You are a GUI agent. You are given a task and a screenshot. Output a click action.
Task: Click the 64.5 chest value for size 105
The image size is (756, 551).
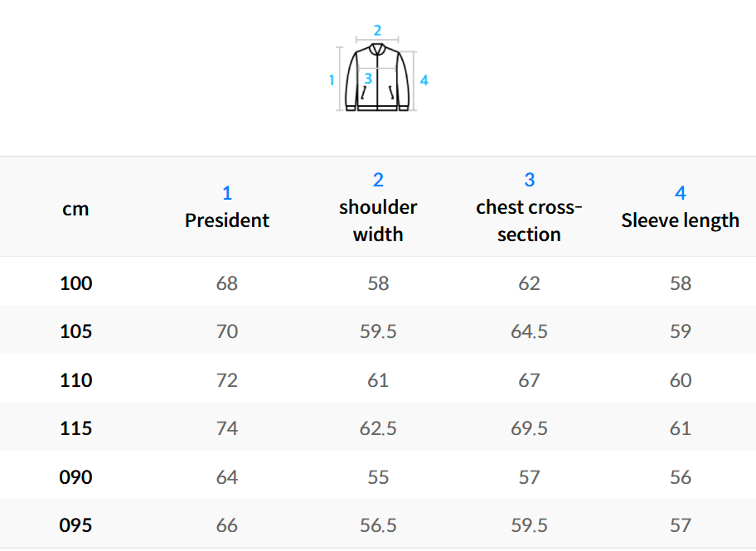(529, 331)
